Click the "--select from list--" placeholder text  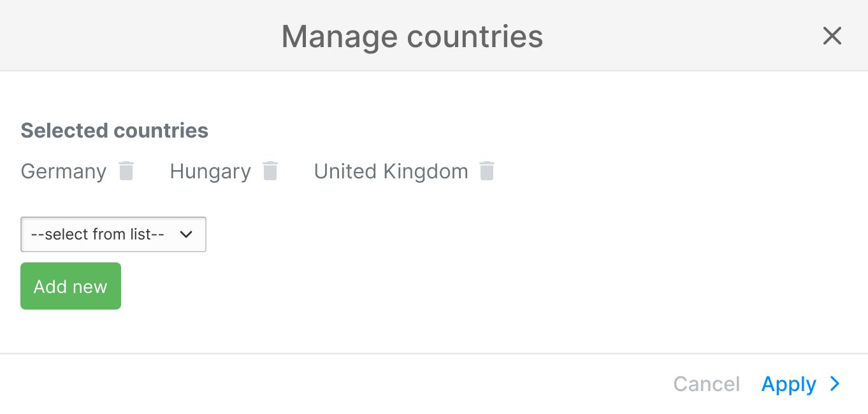click(98, 234)
